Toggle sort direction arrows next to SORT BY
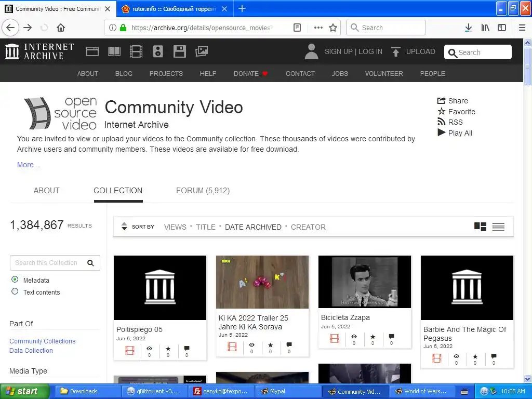The image size is (532, 399). [x=124, y=227]
